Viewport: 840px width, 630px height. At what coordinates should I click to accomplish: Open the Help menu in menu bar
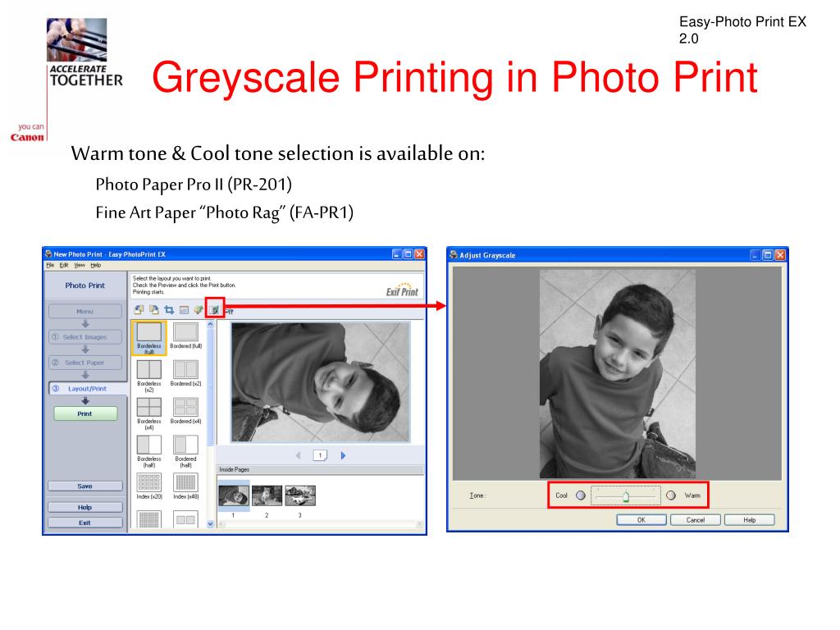(95, 265)
